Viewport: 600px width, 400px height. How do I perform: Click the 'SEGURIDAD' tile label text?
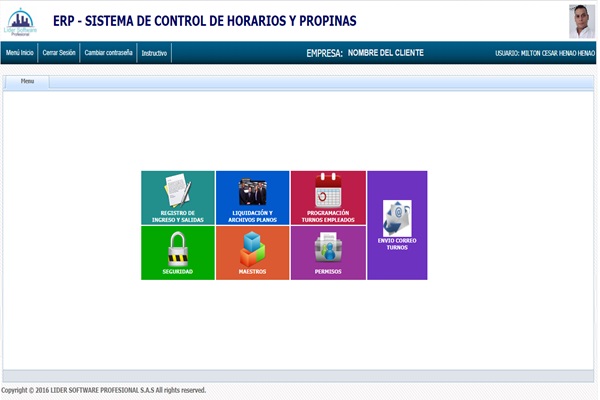click(177, 271)
